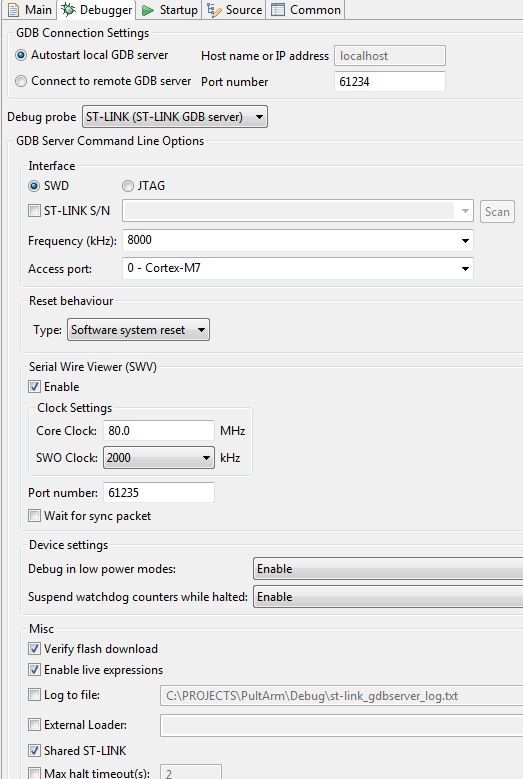The image size is (523, 779).
Task: Disable Serial Wire Viewer Enable checkbox
Action: click(34, 387)
